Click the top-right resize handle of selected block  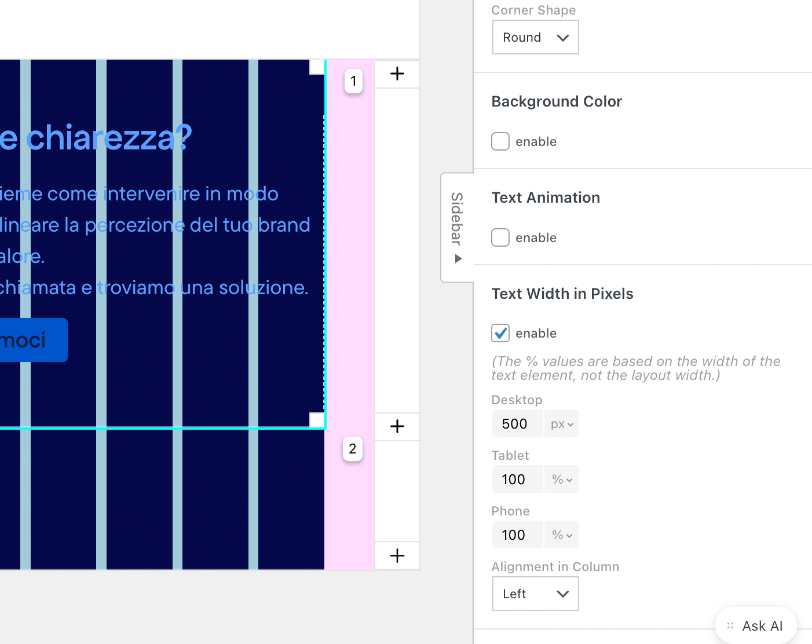click(x=317, y=67)
